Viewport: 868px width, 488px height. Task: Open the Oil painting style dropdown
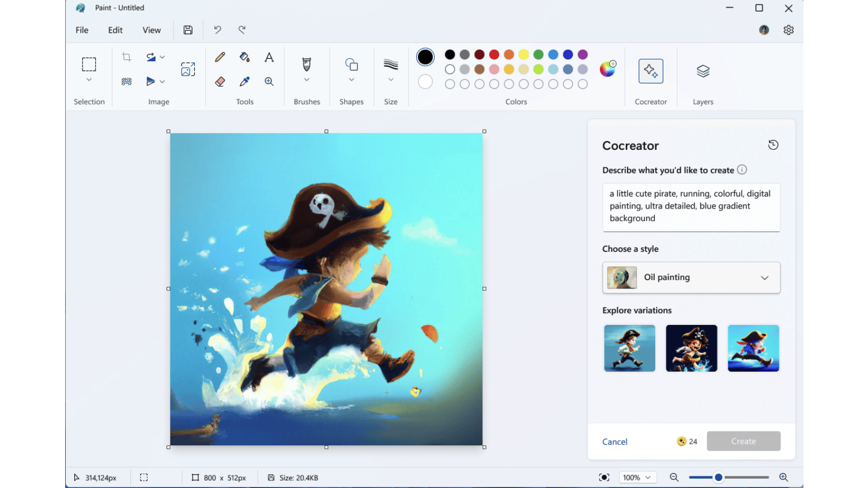(x=691, y=278)
